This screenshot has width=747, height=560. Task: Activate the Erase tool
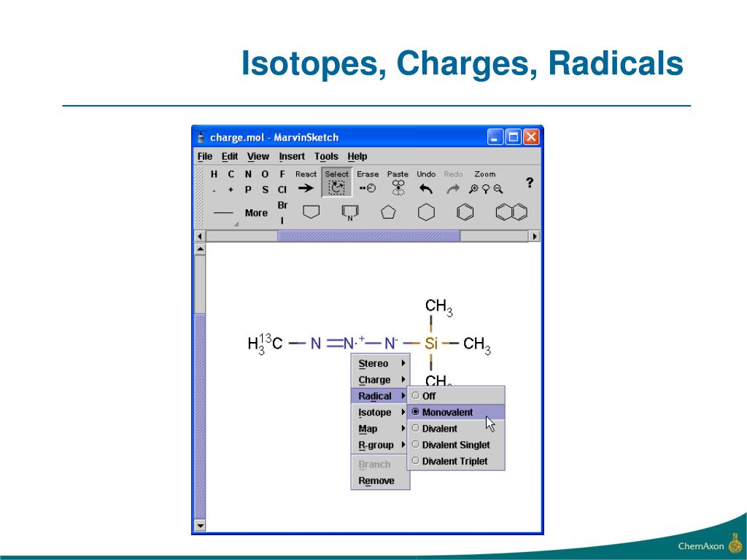368,182
